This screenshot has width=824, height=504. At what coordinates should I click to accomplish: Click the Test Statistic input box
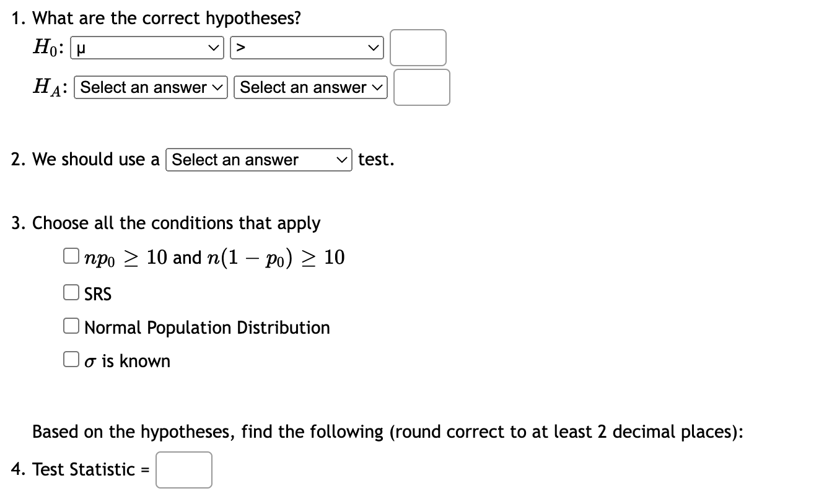pyautogui.click(x=184, y=471)
